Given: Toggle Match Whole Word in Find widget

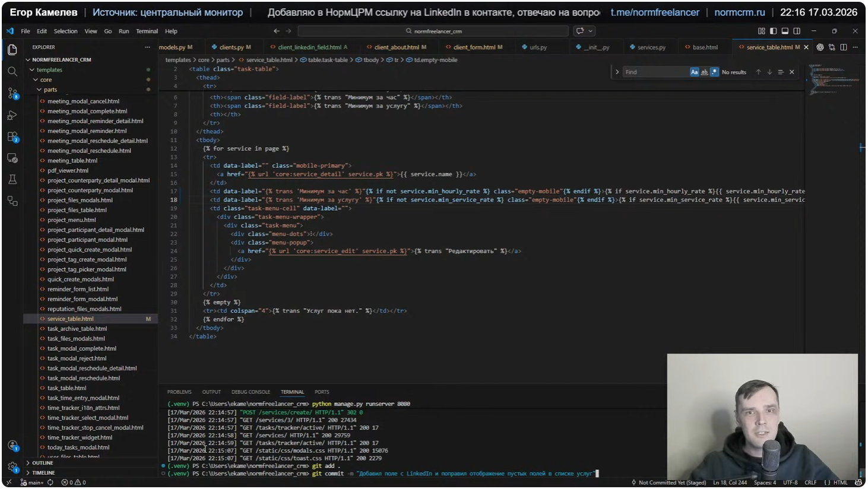Looking at the screenshot, I should pyautogui.click(x=704, y=72).
